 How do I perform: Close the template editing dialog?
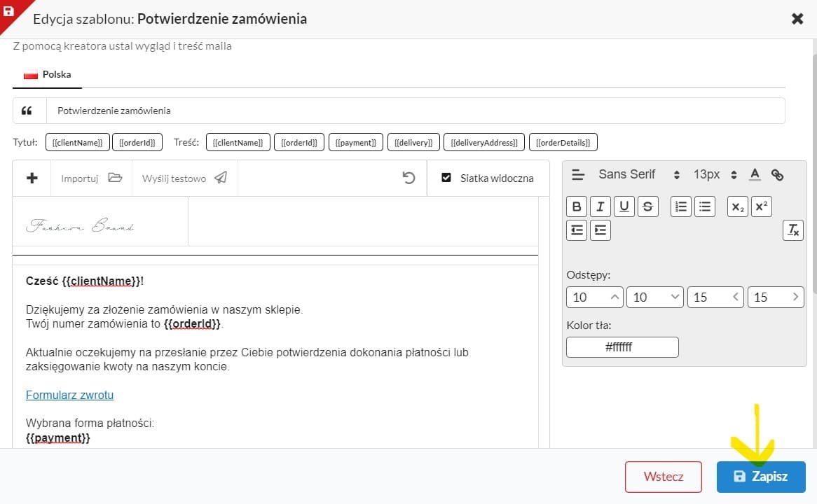coord(797,19)
